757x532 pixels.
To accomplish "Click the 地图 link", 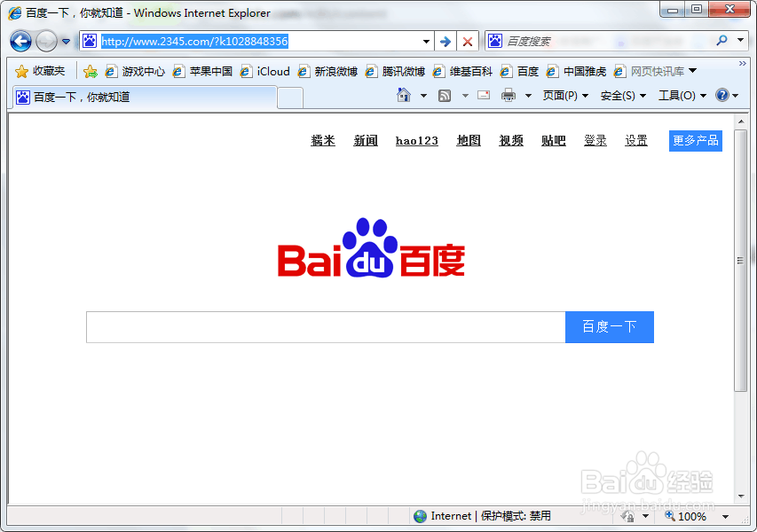I will click(x=469, y=141).
